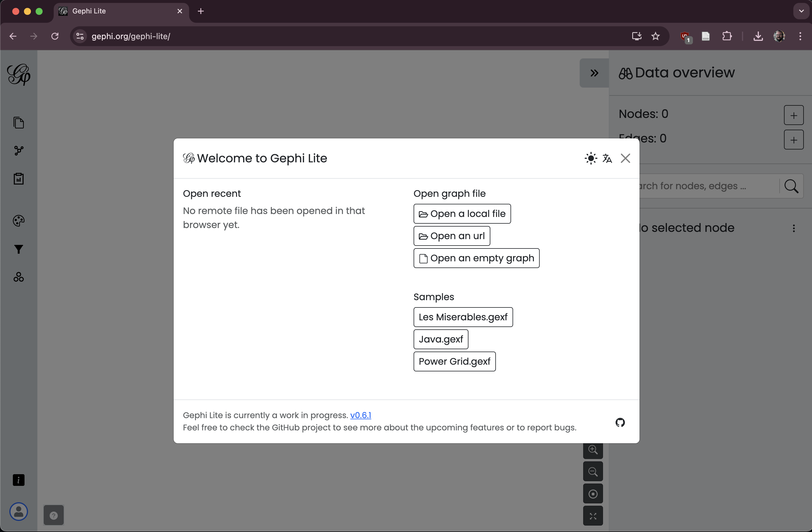Open the tab search dropdown arrow
Viewport: 812px width, 532px height.
[801, 11]
